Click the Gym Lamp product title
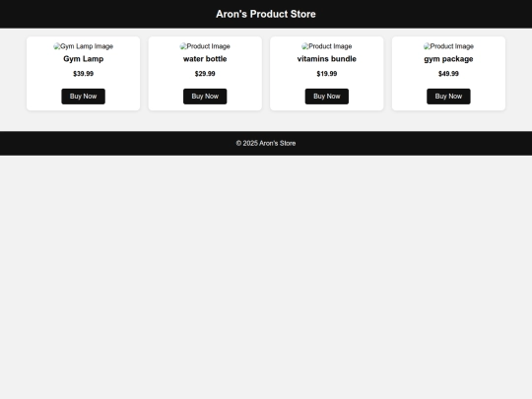Viewport: 532px width, 399px height. tap(83, 59)
